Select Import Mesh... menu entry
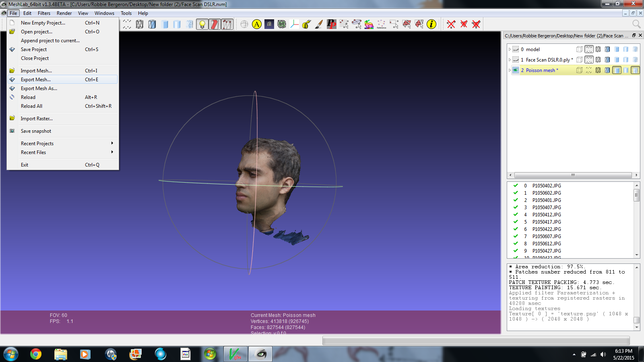Image resolution: width=644 pixels, height=362 pixels. tap(63, 70)
